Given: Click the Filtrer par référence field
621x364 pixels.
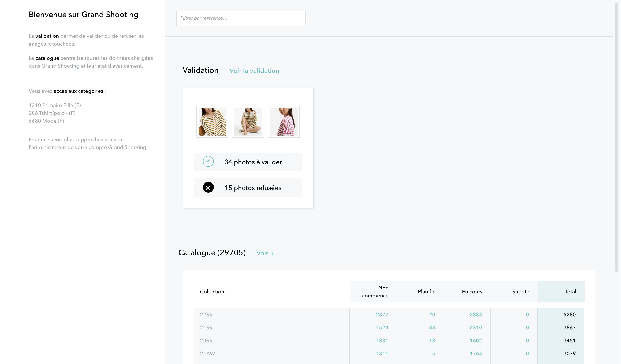Looking at the screenshot, I should (240, 18).
